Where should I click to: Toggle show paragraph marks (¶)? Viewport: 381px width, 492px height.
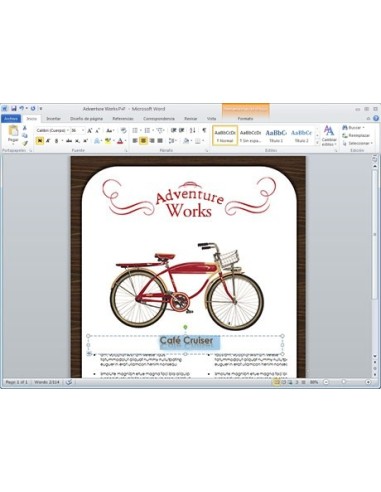tap(204, 130)
